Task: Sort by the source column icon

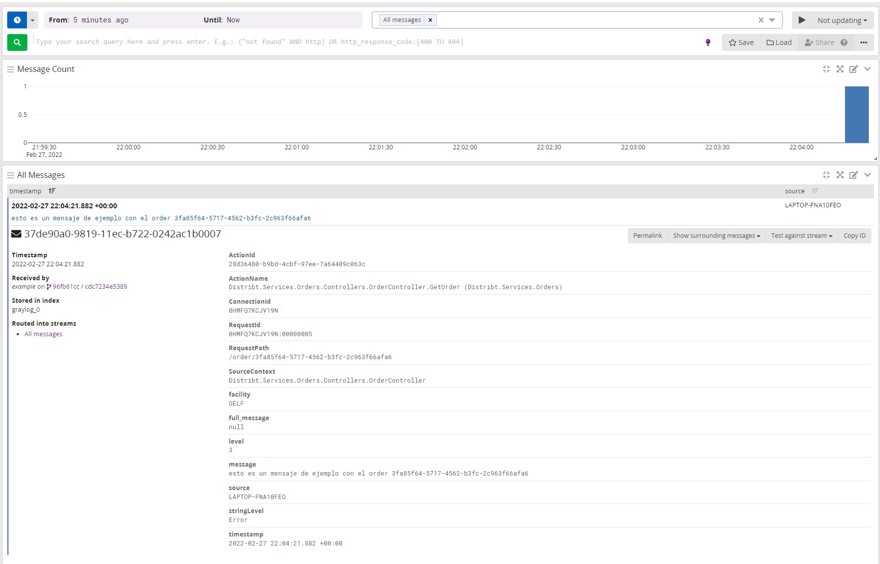Action: 815,191
